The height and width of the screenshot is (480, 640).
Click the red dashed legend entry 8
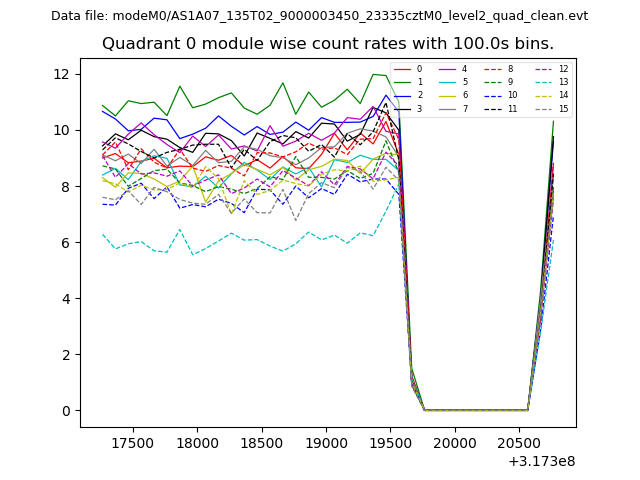[498, 69]
